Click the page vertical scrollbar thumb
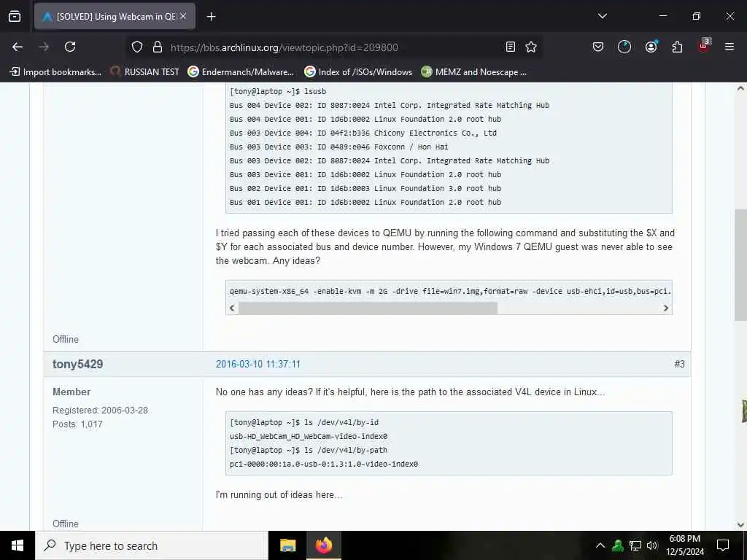Screen dimensions: 747x560 tap(740, 265)
